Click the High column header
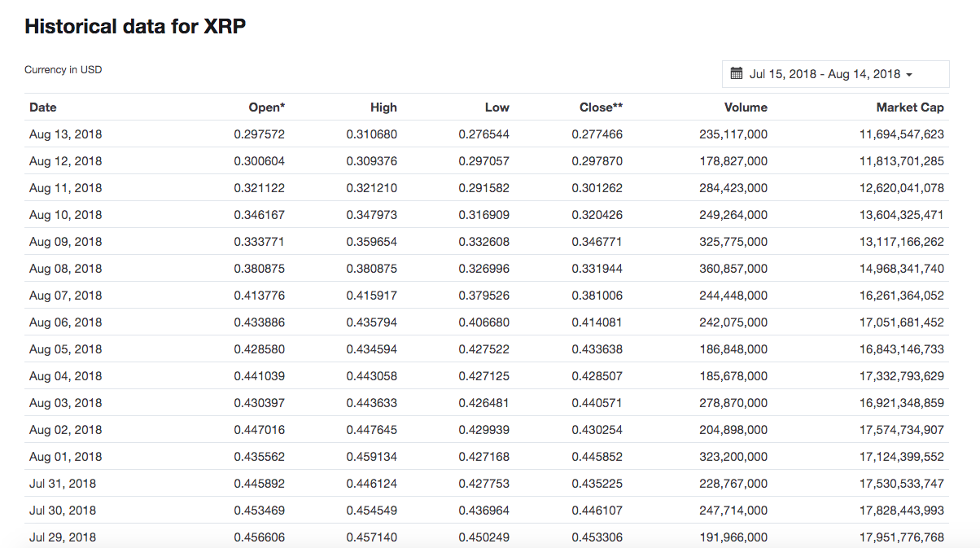The image size is (980, 548). [383, 107]
